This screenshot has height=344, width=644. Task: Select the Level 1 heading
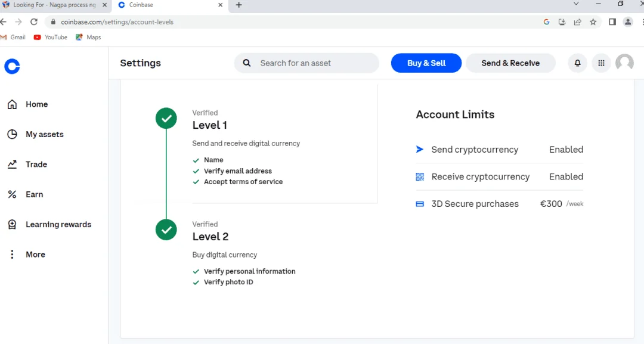[x=209, y=125]
